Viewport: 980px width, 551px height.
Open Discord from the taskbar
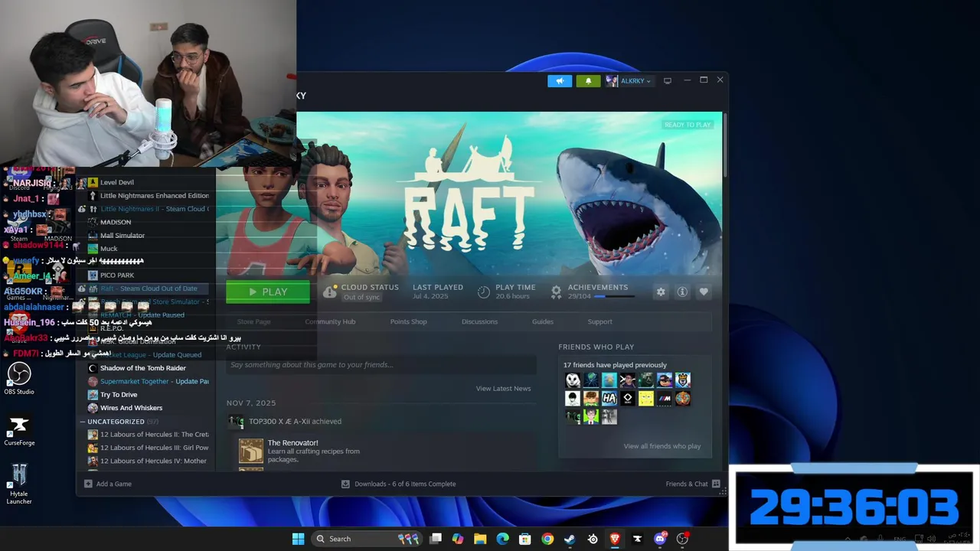point(659,539)
